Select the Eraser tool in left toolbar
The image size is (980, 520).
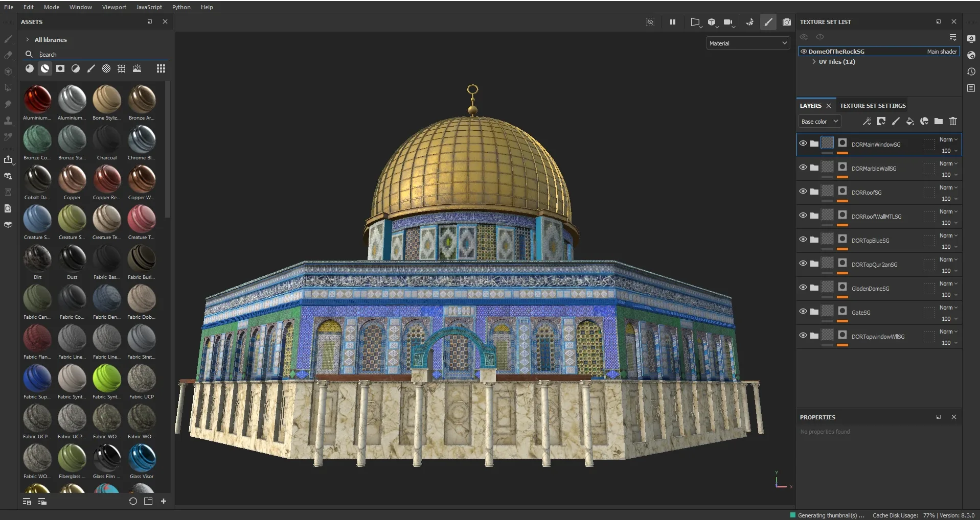tap(8, 55)
